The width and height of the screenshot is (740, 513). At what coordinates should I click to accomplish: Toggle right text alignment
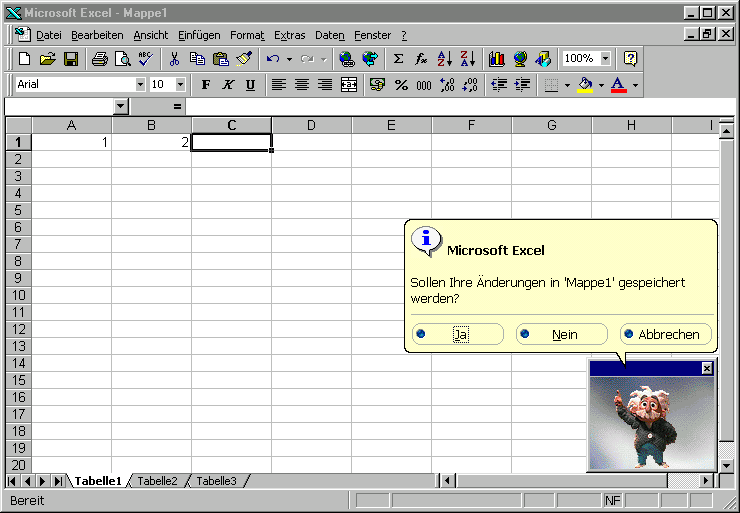tap(325, 85)
